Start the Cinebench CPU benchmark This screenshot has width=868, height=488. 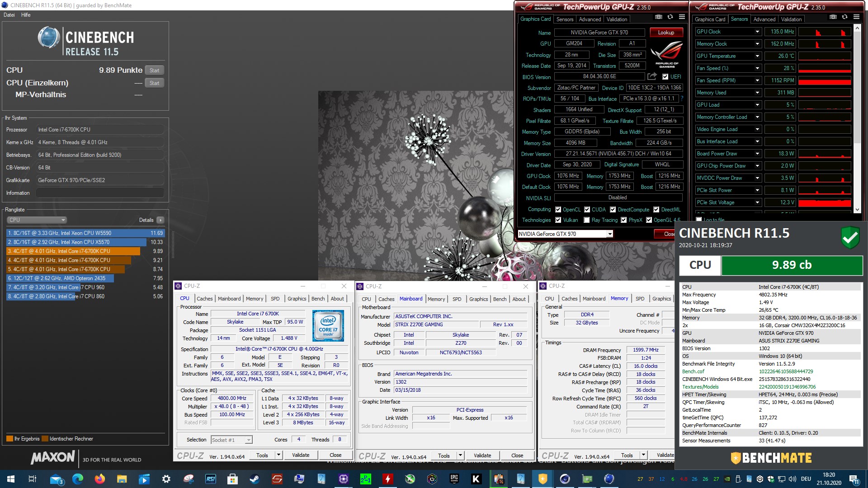[154, 70]
